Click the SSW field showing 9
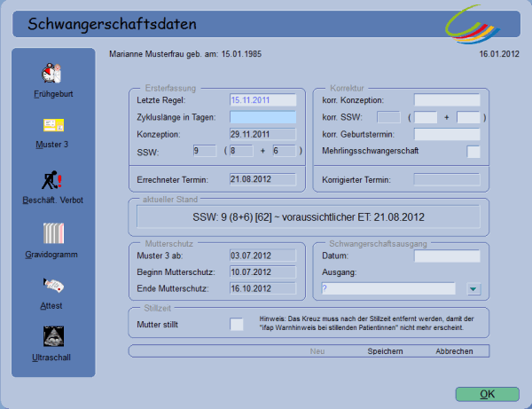 coord(205,151)
